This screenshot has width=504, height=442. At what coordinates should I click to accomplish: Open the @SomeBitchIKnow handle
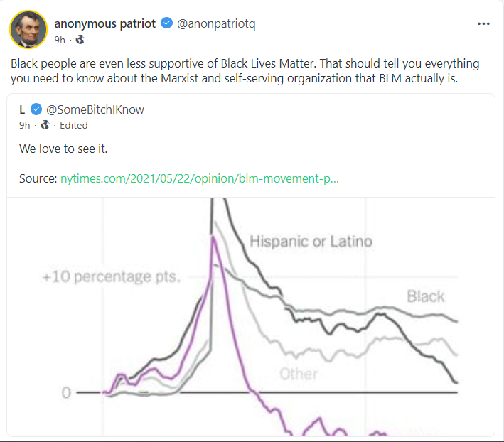coord(94,109)
